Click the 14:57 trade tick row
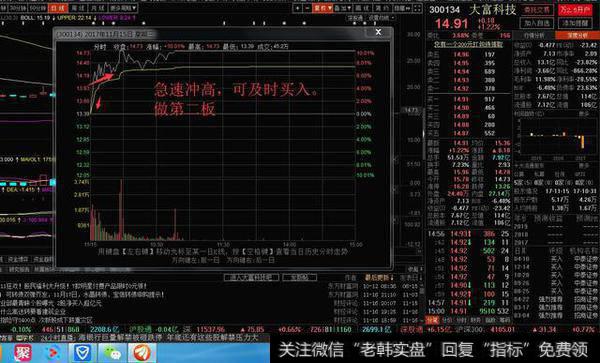 point(469,303)
